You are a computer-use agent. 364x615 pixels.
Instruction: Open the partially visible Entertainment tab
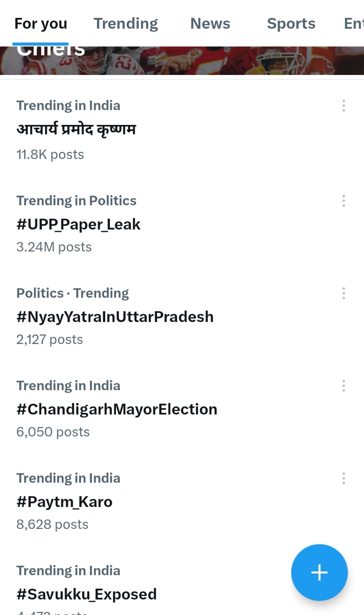click(353, 24)
